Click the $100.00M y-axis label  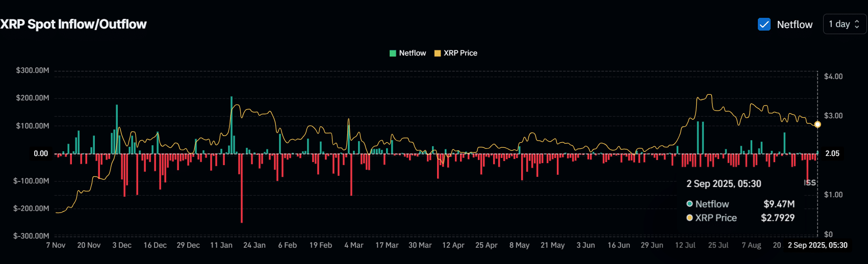click(x=33, y=126)
